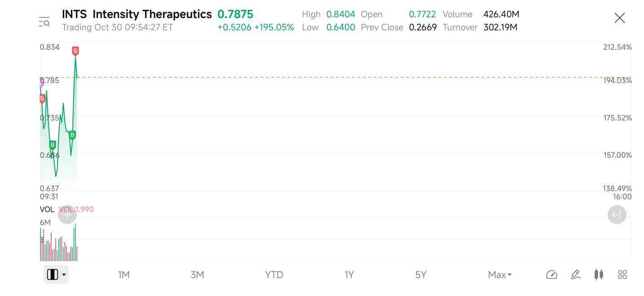
Task: Tap the gray plus floating button
Action: point(67,215)
